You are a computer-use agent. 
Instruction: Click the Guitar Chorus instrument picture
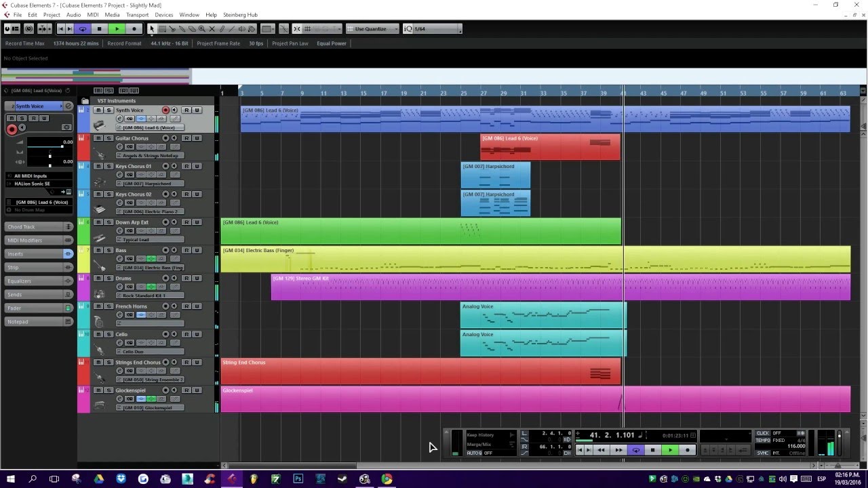tap(100, 153)
